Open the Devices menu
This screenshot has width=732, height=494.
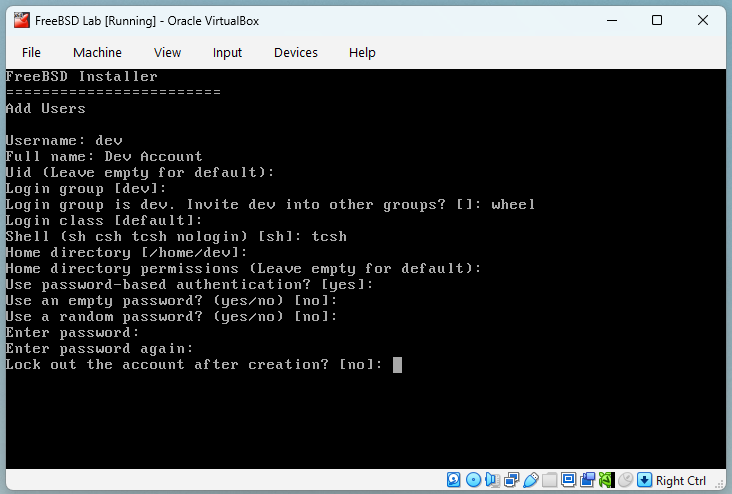coord(296,52)
